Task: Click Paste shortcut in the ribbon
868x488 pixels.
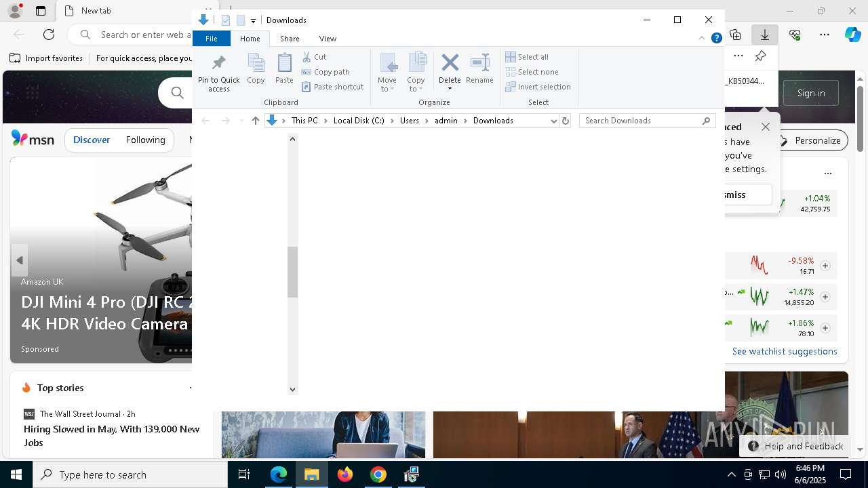Action: click(333, 87)
